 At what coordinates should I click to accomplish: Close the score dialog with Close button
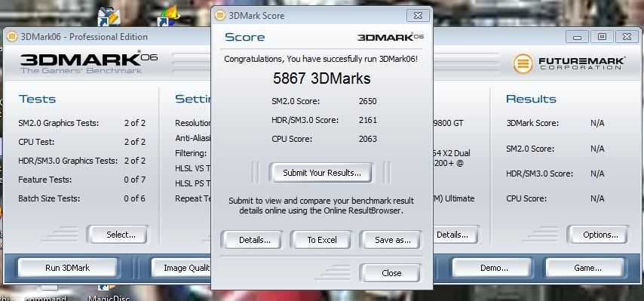(x=390, y=273)
